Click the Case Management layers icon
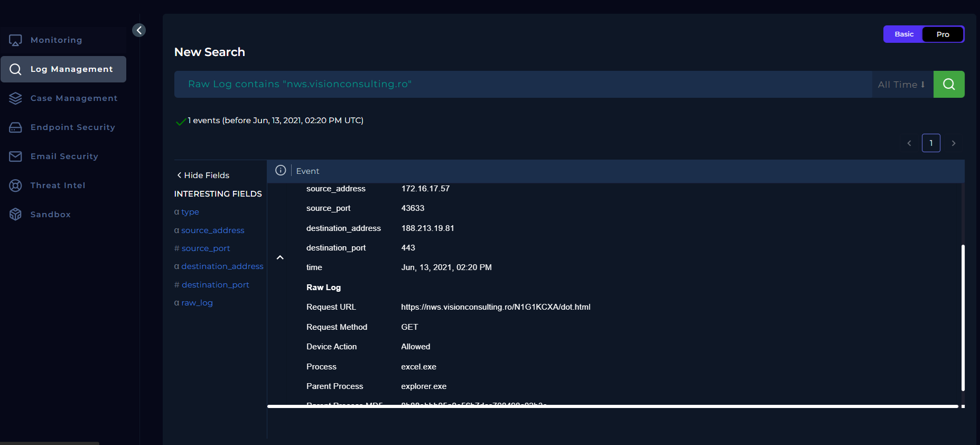Image resolution: width=980 pixels, height=445 pixels. [15, 98]
